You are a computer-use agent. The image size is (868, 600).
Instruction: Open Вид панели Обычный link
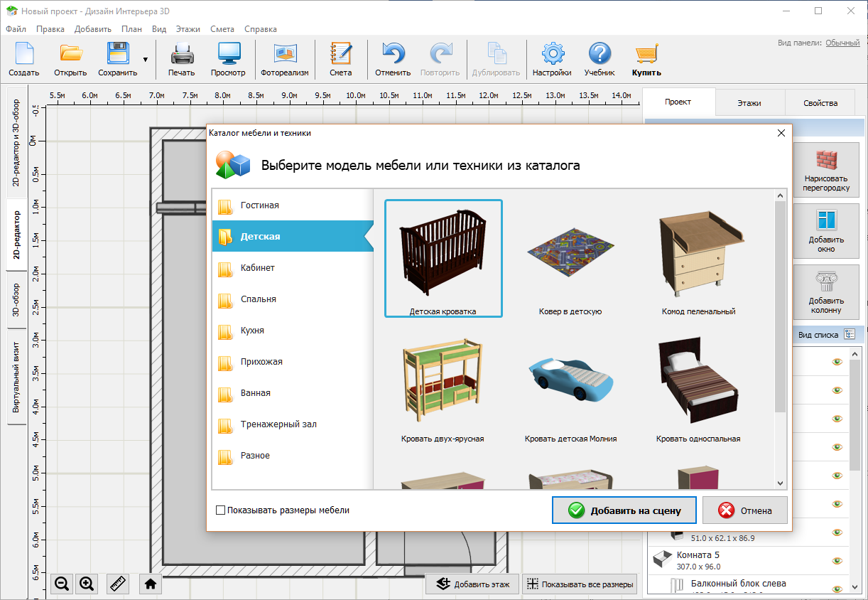[842, 43]
